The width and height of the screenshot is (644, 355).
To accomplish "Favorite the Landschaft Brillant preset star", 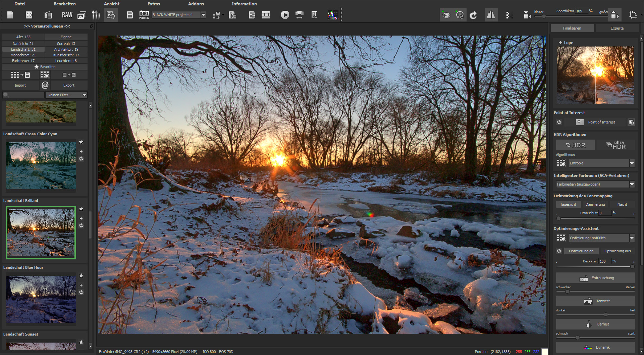I will tap(81, 209).
